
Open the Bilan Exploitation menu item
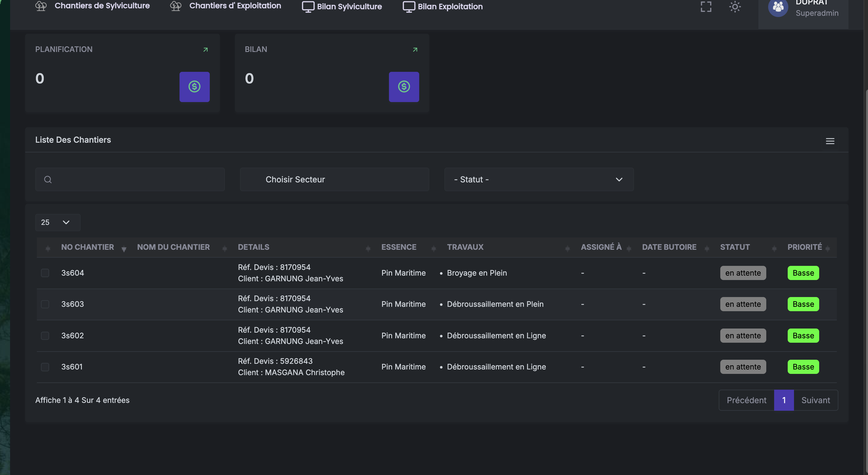(x=443, y=7)
